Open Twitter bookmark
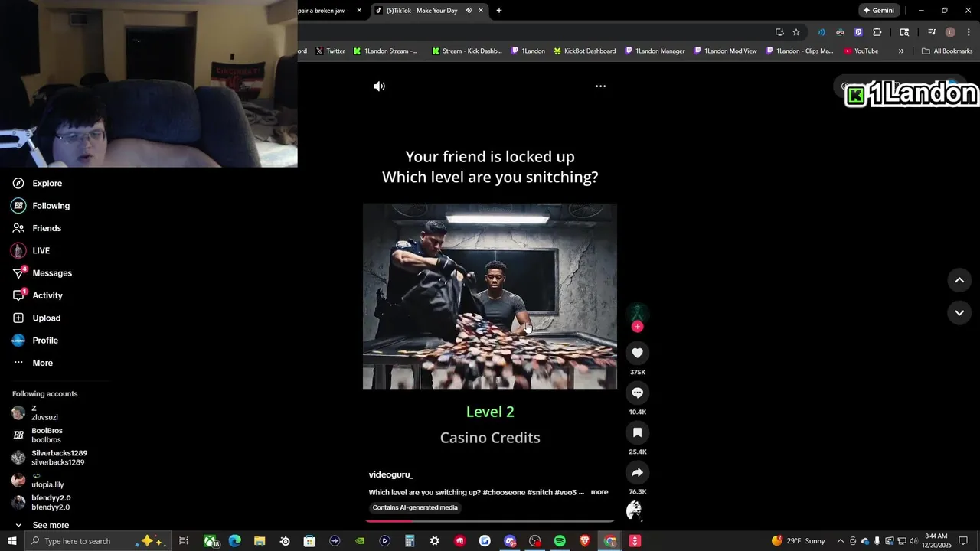This screenshot has width=980, height=551. (x=330, y=51)
